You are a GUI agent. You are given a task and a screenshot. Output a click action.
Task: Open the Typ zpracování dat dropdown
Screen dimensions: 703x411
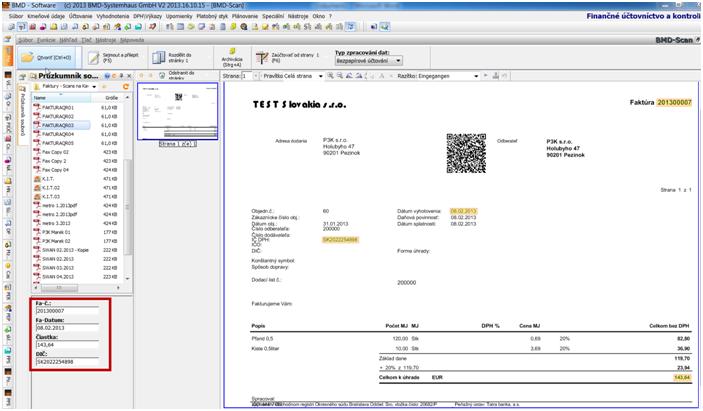coord(369,60)
